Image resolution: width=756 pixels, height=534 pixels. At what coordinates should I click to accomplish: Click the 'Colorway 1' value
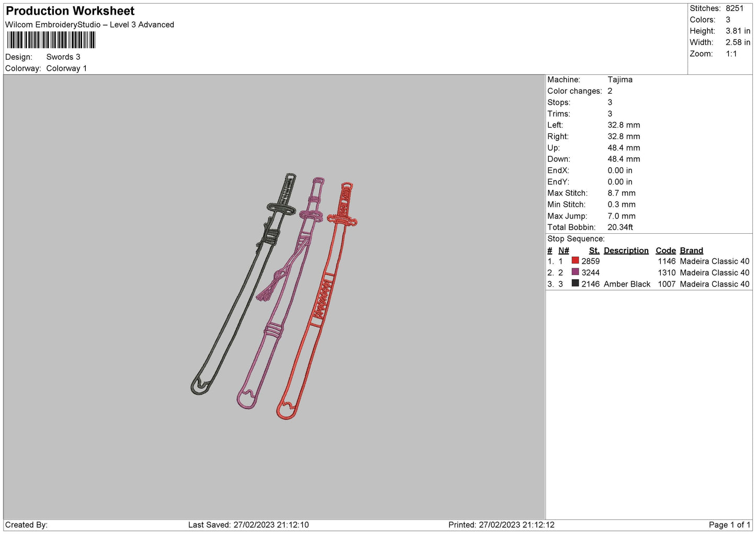[66, 69]
